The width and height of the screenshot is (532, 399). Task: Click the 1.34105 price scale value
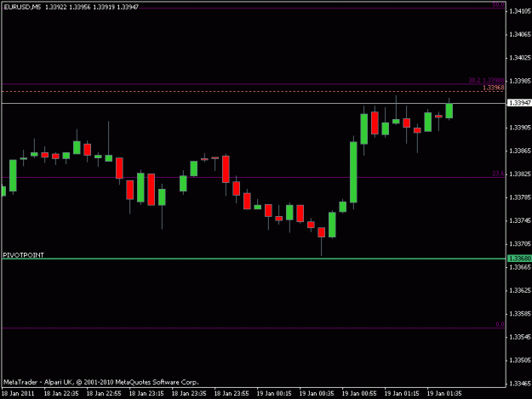520,12
